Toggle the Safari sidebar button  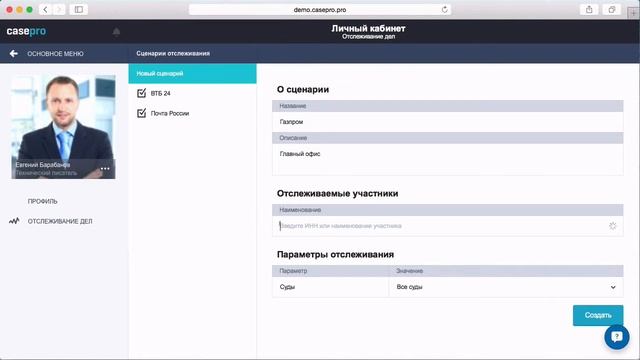[x=79, y=9]
